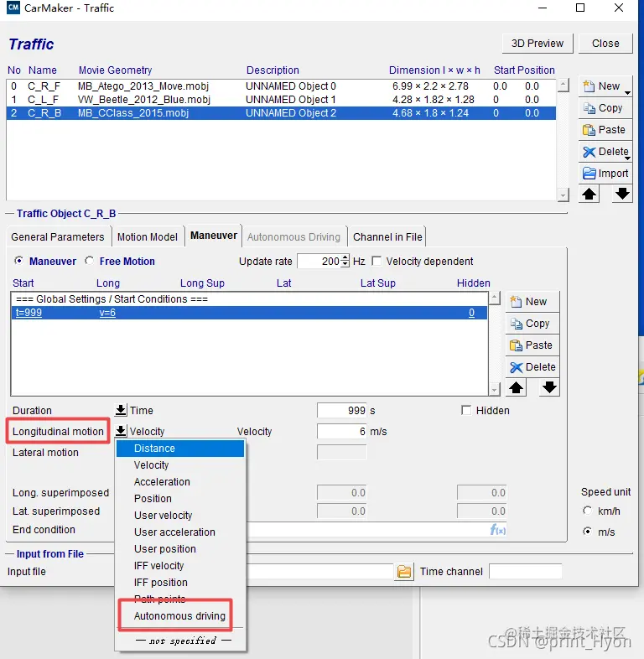Viewport: 644px width, 659px height.
Task: Click the CarMaker CM title bar icon
Action: [13, 8]
